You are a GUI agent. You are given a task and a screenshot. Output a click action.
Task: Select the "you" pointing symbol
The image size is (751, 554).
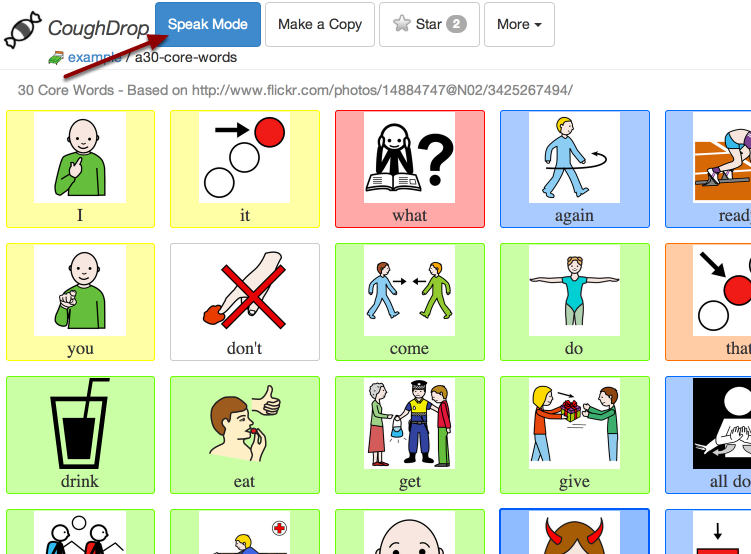click(x=80, y=302)
